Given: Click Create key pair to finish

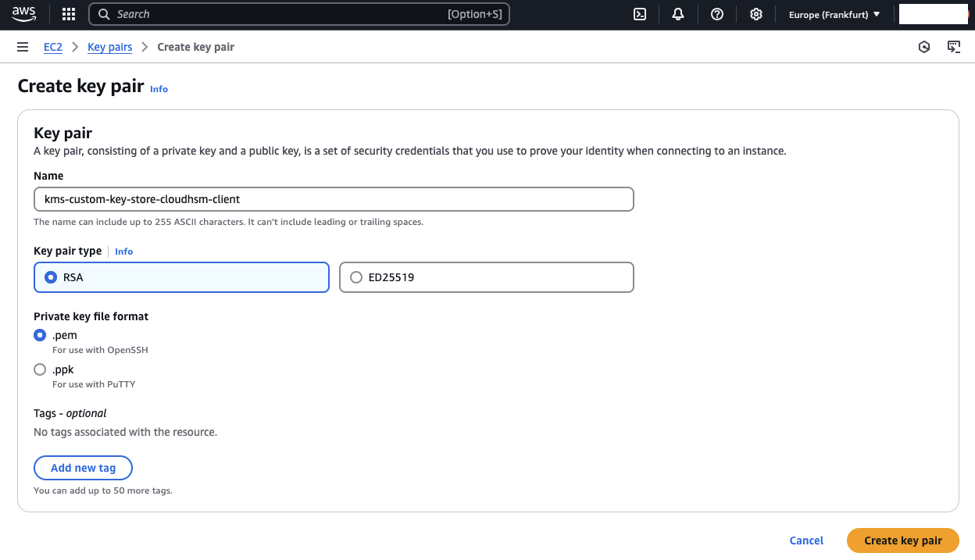Looking at the screenshot, I should (x=902, y=540).
